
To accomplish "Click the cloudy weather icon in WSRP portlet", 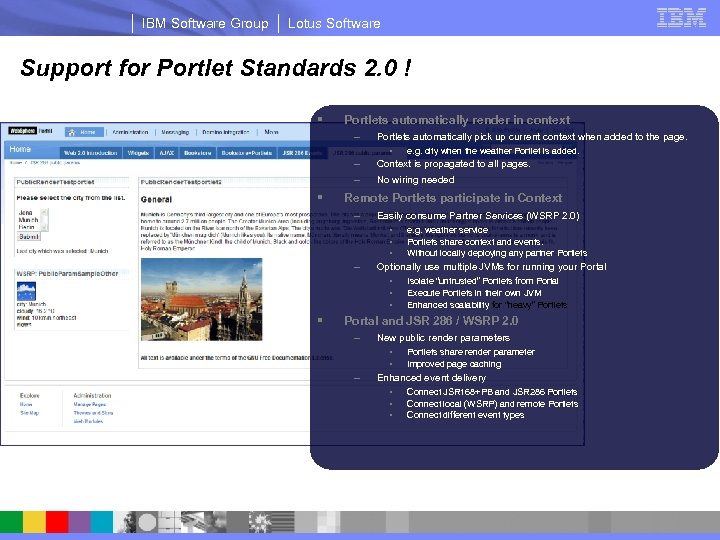I will [26, 291].
